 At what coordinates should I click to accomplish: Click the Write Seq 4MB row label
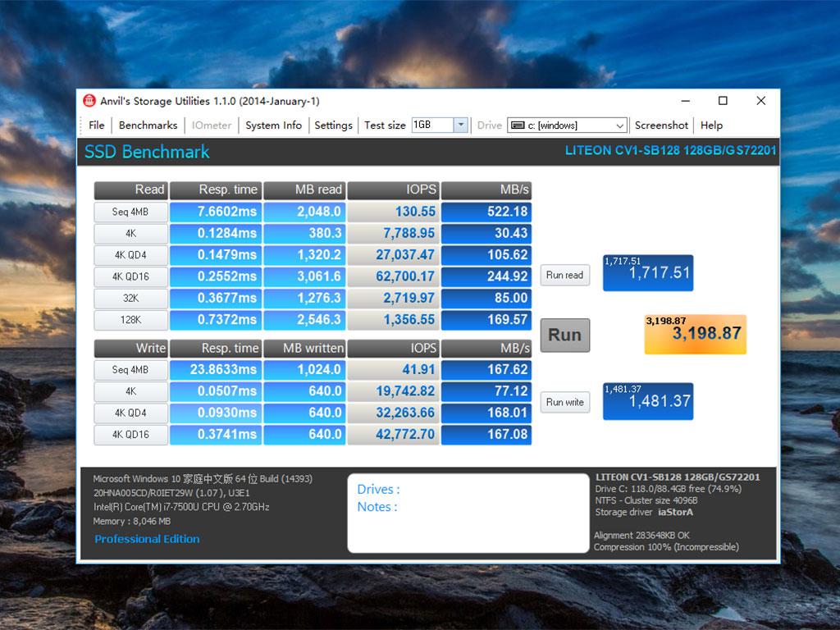pos(130,370)
